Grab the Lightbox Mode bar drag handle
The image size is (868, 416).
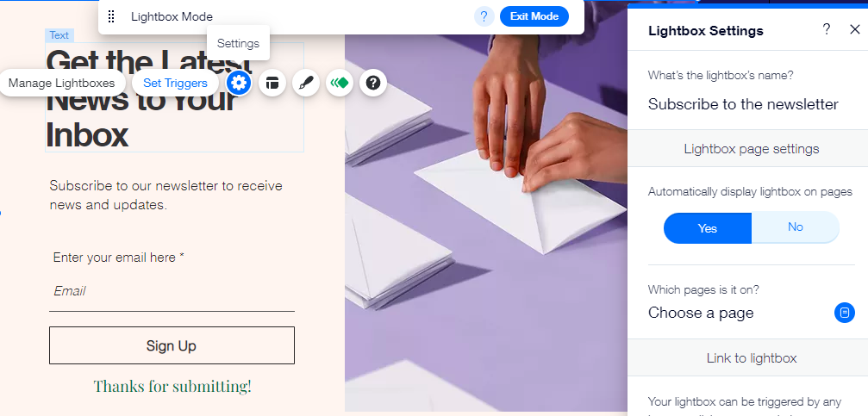tap(111, 16)
